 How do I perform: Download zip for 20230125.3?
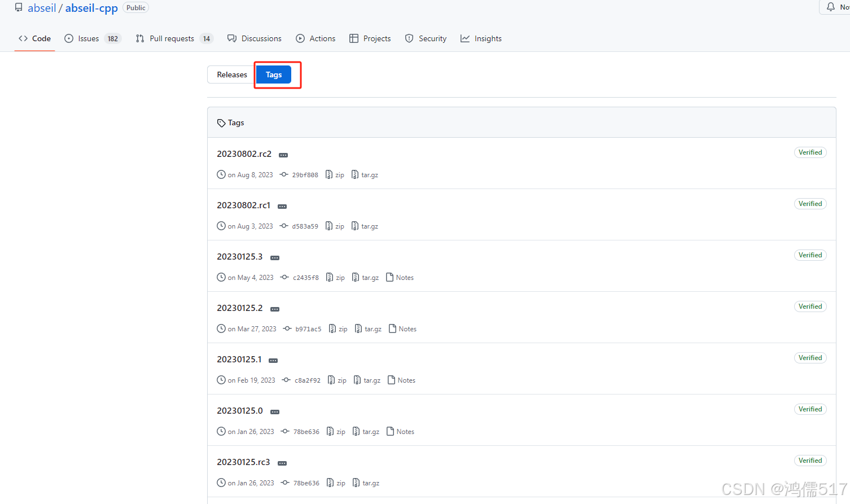point(335,278)
